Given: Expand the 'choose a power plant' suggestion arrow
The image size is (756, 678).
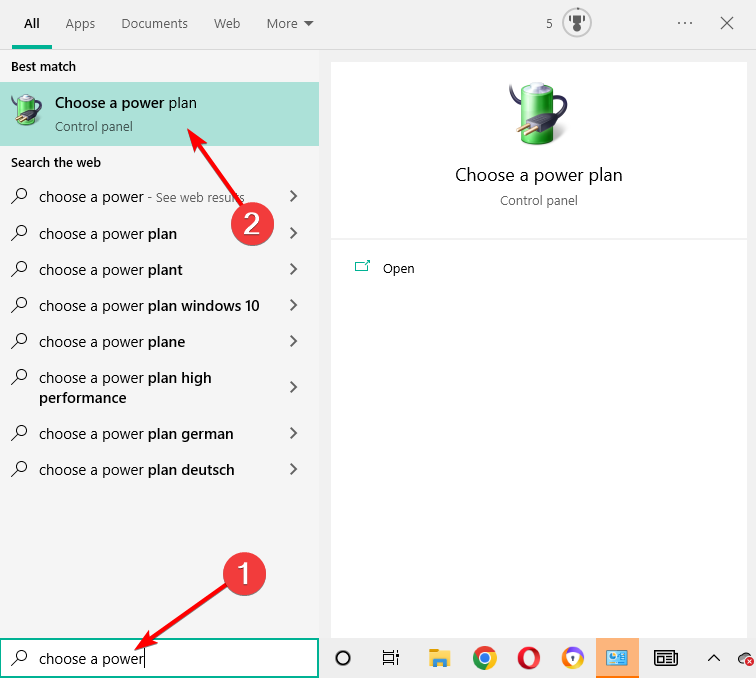Looking at the screenshot, I should [x=293, y=269].
